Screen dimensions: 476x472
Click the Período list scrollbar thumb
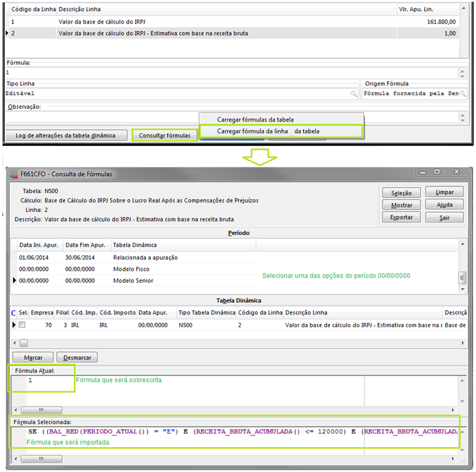coord(462,277)
